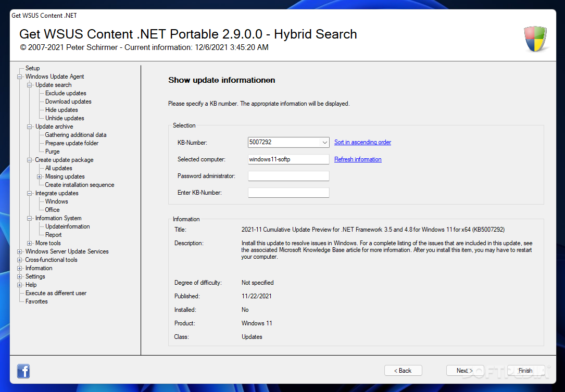Open the Facebook icon link

pos(23,371)
